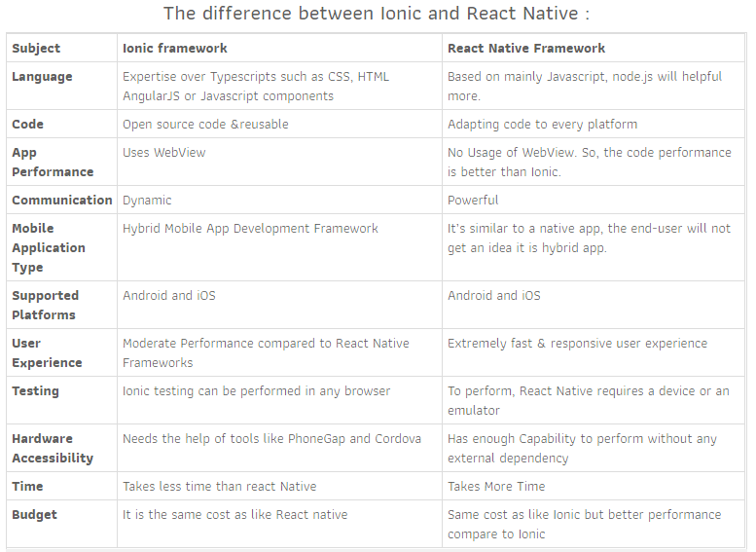The height and width of the screenshot is (552, 756).
Task: Click the Supported Platforms row label
Action: coord(45,305)
